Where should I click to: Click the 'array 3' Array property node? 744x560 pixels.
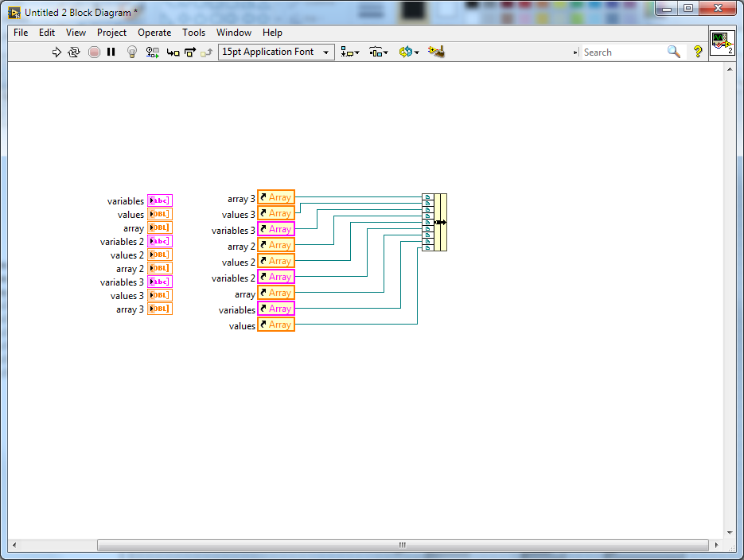click(276, 197)
